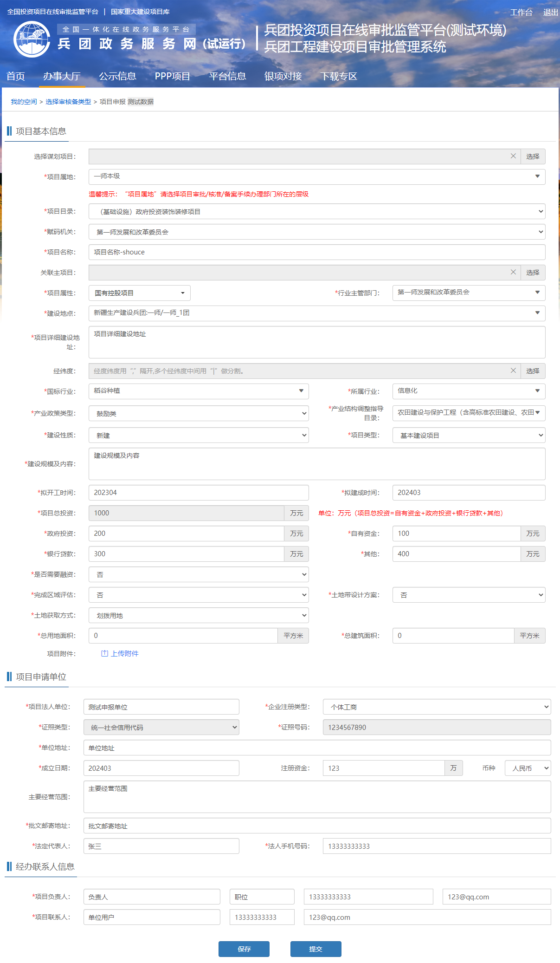The height and width of the screenshot is (963, 560).
Task: Click the 上传附件 upload icon
Action: [105, 653]
